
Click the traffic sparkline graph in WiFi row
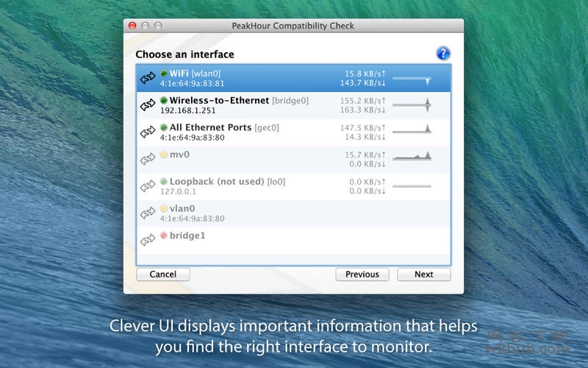tap(412, 80)
